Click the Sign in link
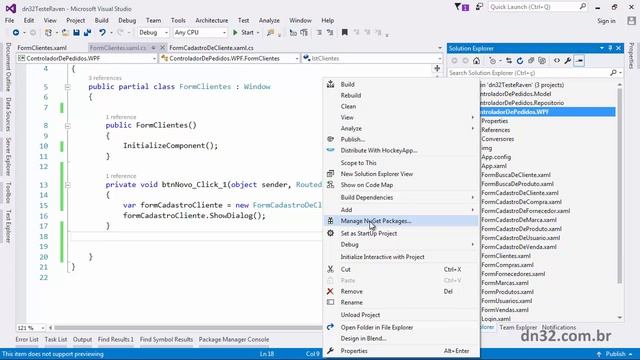Image resolution: width=640 pixels, height=360 pixels. coord(606,21)
